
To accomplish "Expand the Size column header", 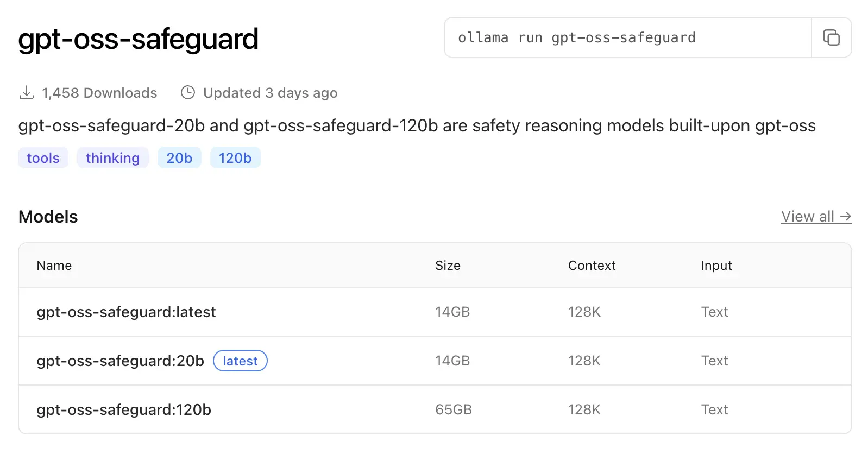I will (x=448, y=266).
